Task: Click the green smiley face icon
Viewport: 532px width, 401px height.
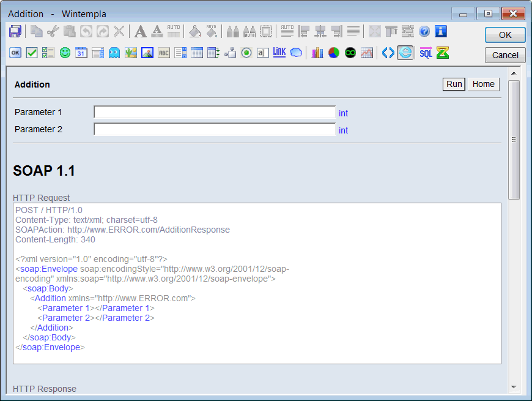Action: point(65,53)
